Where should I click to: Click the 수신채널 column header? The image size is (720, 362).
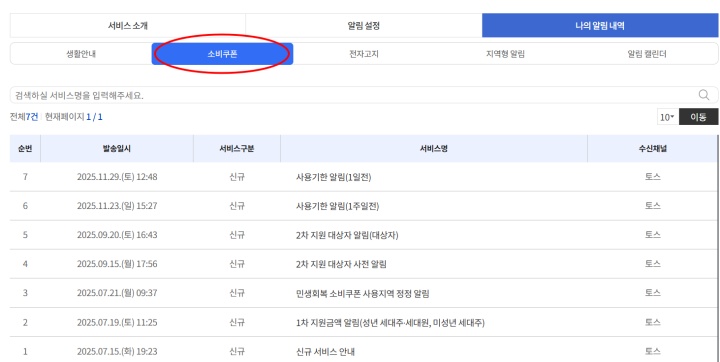point(652,148)
